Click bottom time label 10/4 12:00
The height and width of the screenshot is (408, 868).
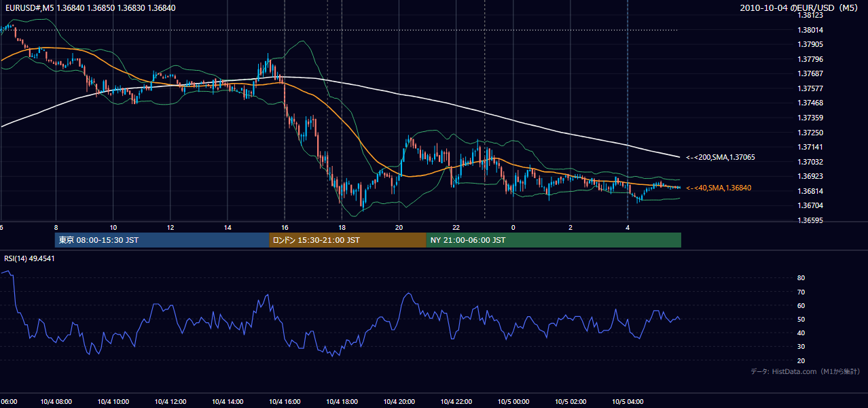pos(170,401)
